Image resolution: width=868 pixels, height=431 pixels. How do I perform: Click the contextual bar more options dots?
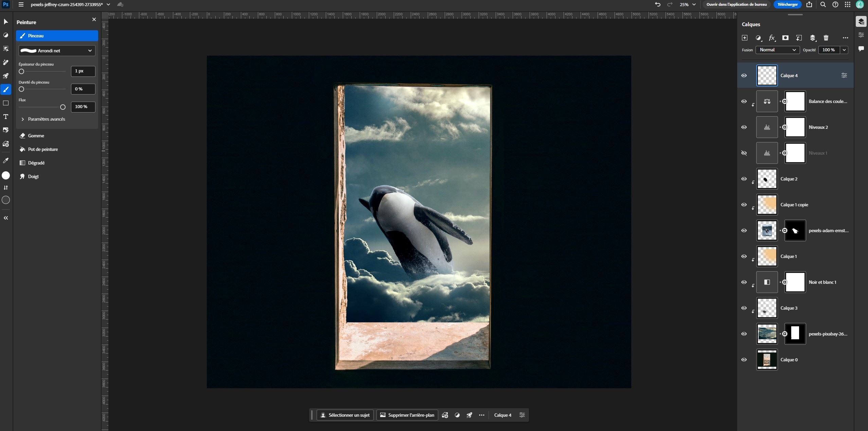coord(481,415)
